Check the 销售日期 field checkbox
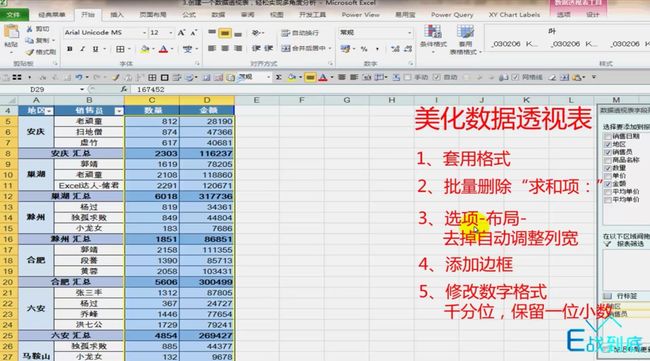Screen dimensions: 650x361 (x=608, y=136)
